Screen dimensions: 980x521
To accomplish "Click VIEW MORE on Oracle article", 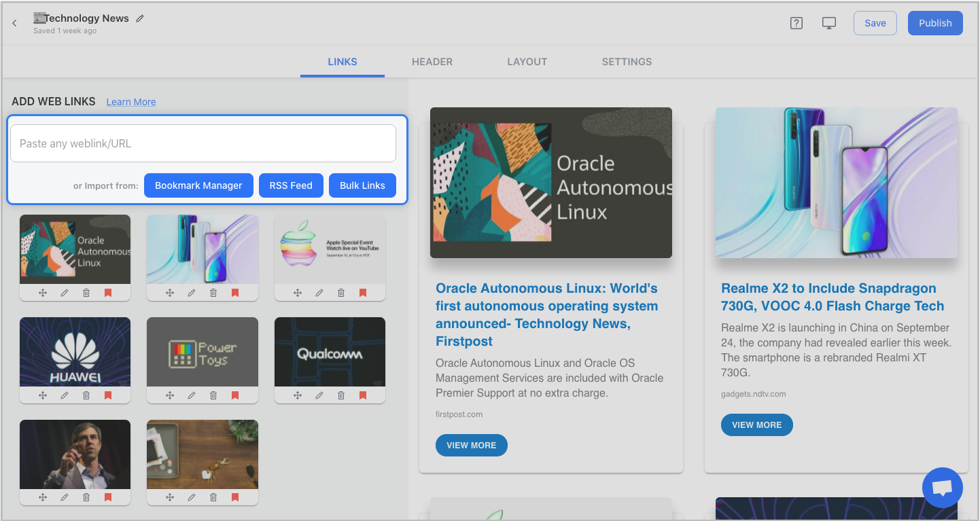I will point(472,446).
